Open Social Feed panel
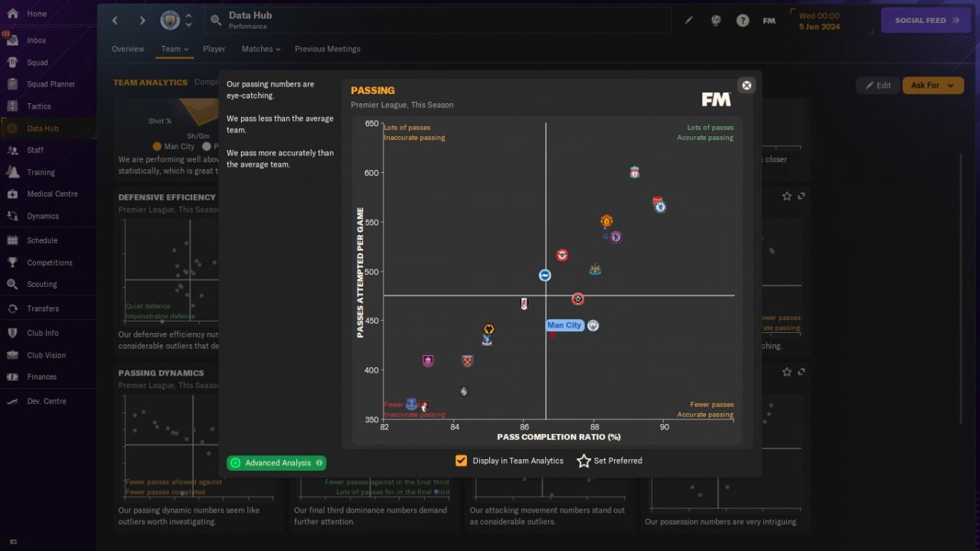 pos(926,21)
